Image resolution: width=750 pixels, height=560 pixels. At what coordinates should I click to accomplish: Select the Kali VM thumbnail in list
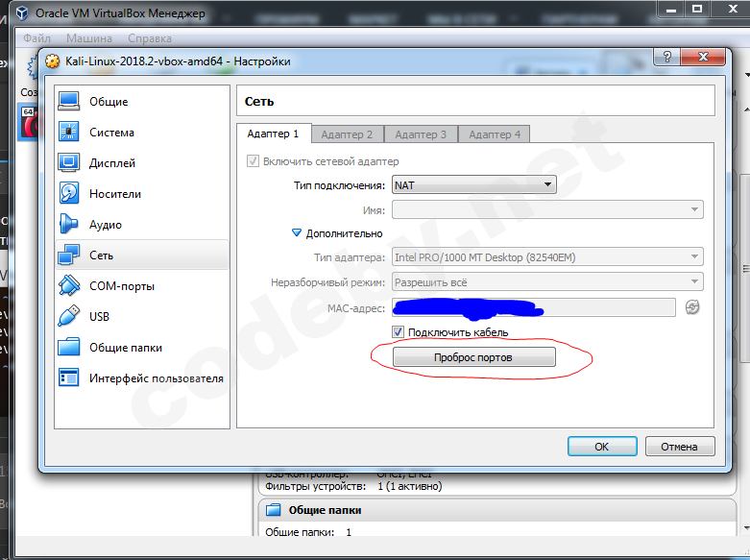point(28,122)
